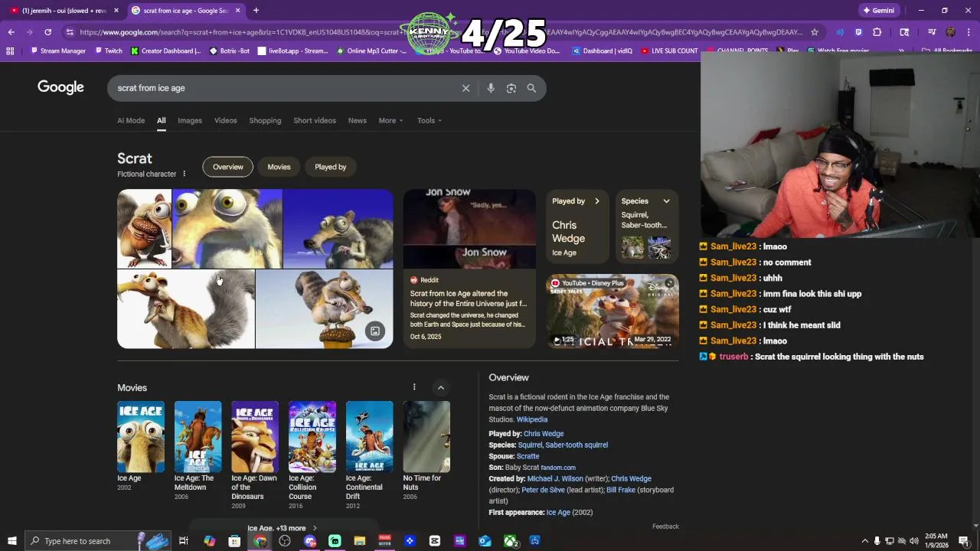Open the Stream Manager bookmark

click(x=58, y=51)
